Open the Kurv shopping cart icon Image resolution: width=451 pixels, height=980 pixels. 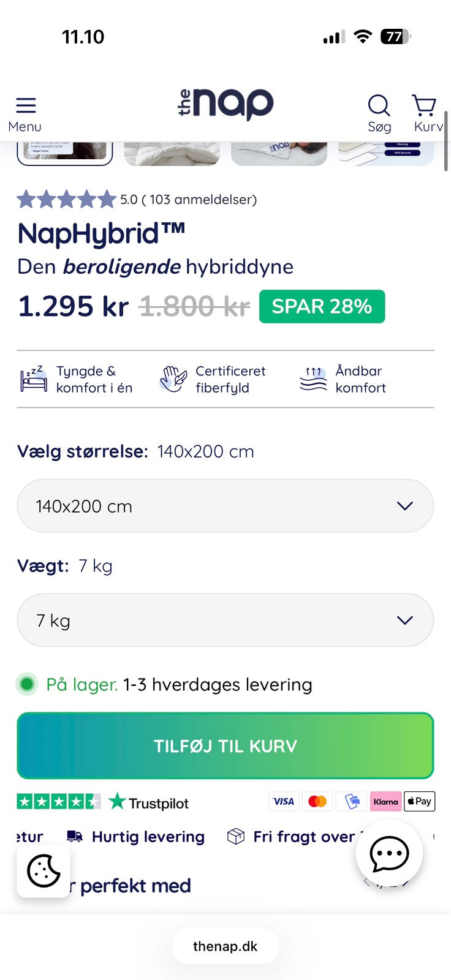pyautogui.click(x=424, y=105)
